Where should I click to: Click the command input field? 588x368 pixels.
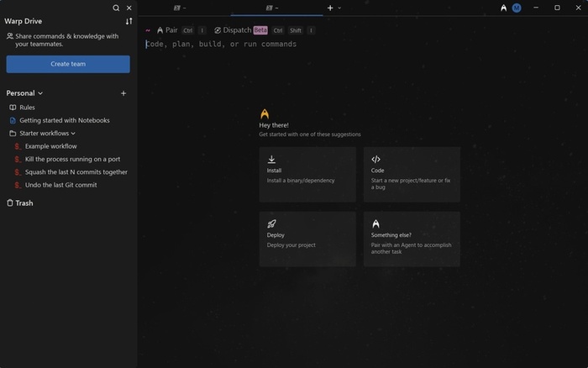click(336, 44)
